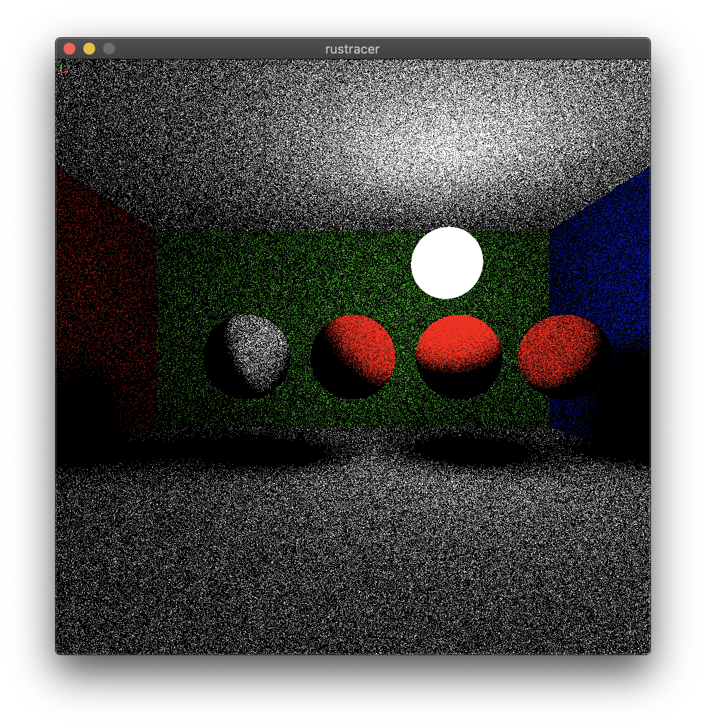This screenshot has width=706, height=728.
Task: Close the rustracer window
Action: [69, 49]
